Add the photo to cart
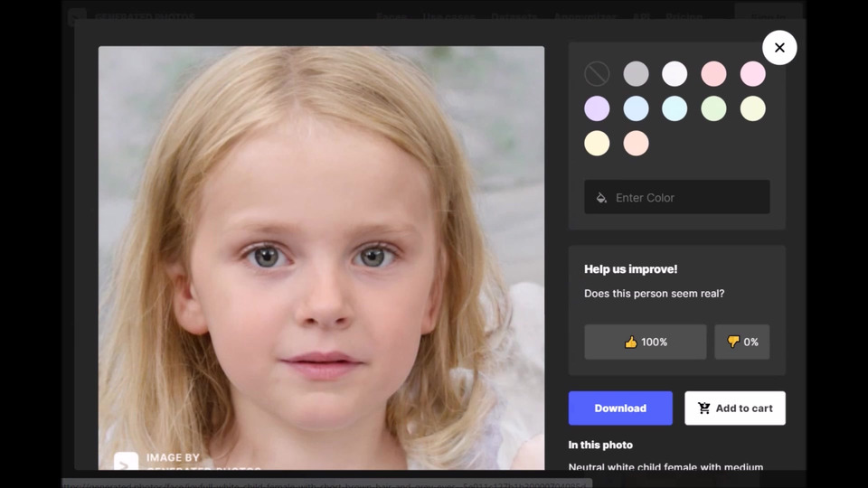The width and height of the screenshot is (868, 488). coord(734,408)
